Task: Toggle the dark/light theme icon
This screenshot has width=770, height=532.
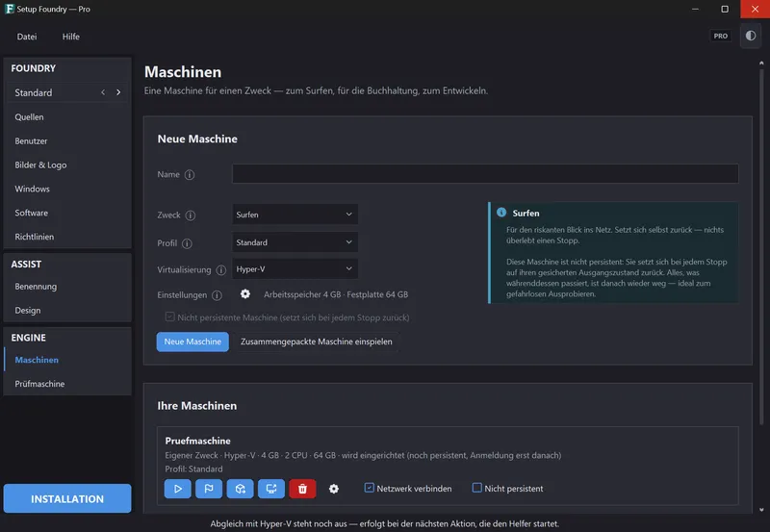Action: [751, 36]
